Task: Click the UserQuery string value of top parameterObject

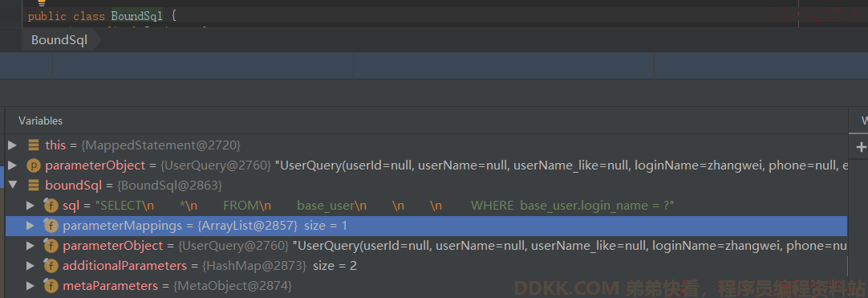Action: [x=562, y=165]
